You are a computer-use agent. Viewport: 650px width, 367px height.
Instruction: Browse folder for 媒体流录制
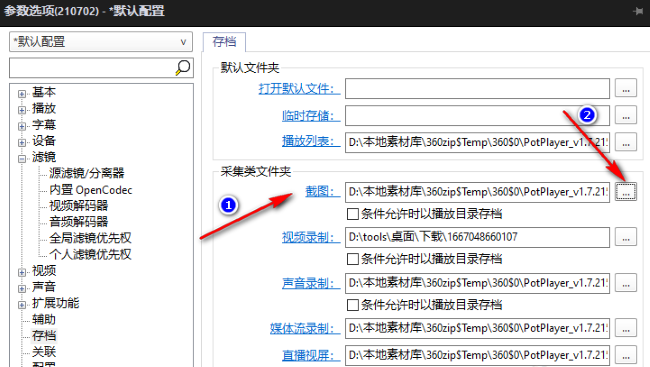click(626, 328)
